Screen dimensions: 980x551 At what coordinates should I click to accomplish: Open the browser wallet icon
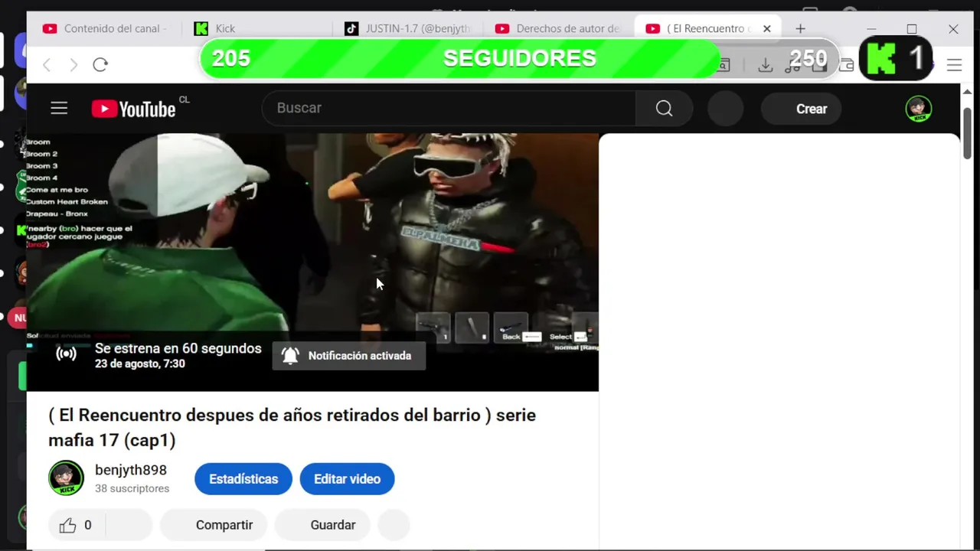(846, 65)
